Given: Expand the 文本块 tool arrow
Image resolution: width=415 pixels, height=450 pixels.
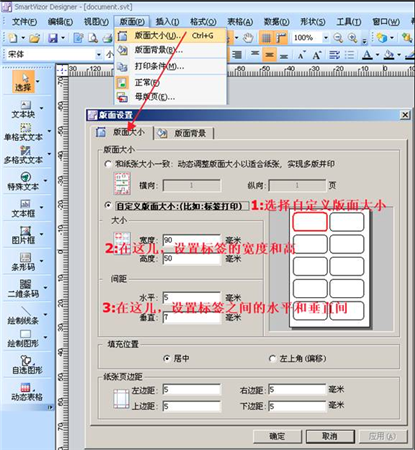Looking at the screenshot, I should (41, 108).
